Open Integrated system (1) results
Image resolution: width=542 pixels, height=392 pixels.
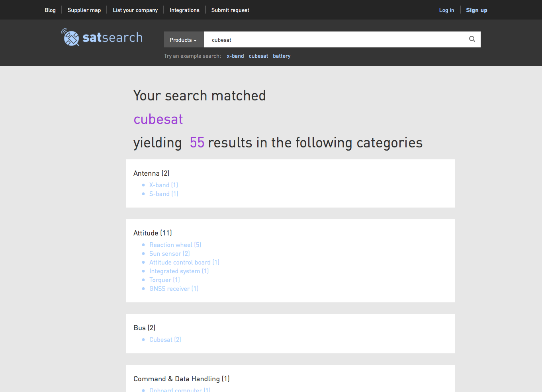tap(179, 271)
